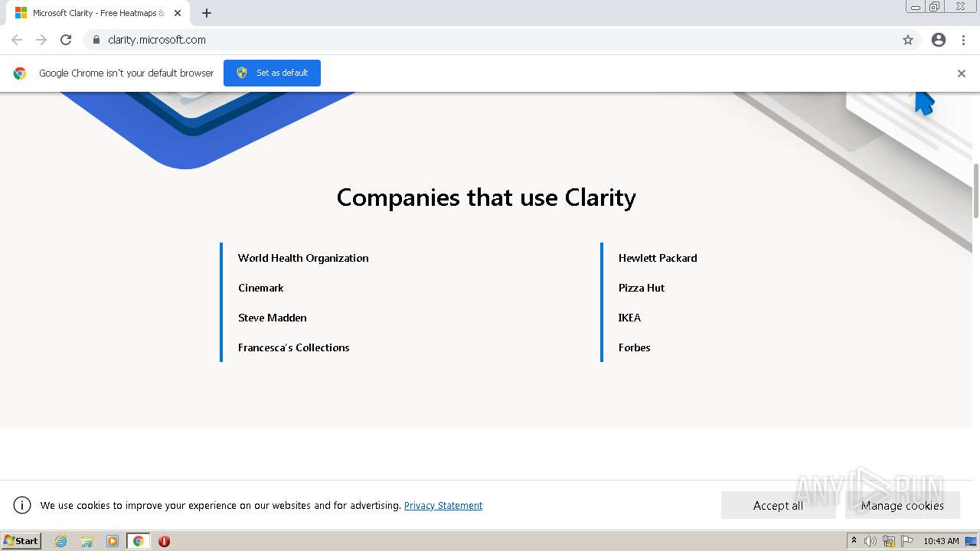Open File Explorer folder from taskbar
The image size is (980, 551).
point(87,541)
